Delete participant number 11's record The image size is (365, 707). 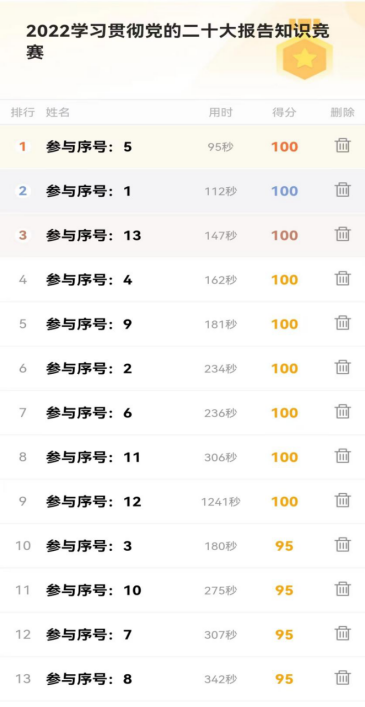[342, 456]
